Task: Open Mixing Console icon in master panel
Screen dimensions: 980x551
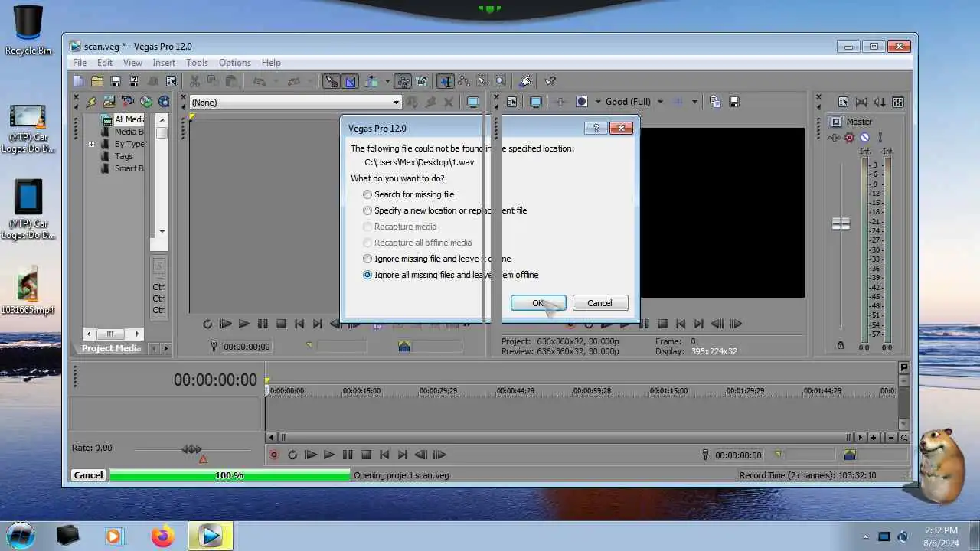Action: (x=898, y=102)
